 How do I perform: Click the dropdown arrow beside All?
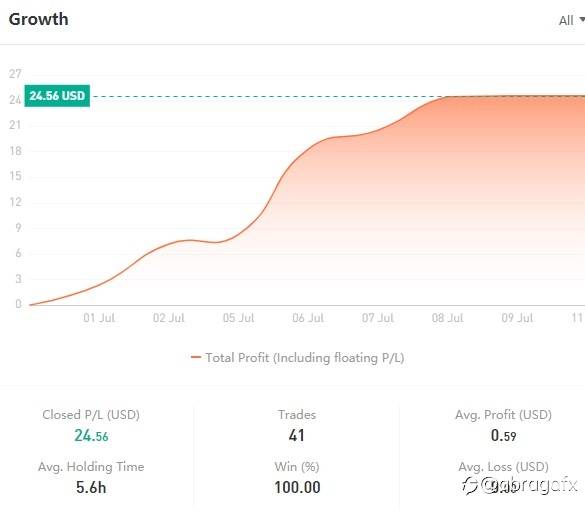click(x=582, y=19)
